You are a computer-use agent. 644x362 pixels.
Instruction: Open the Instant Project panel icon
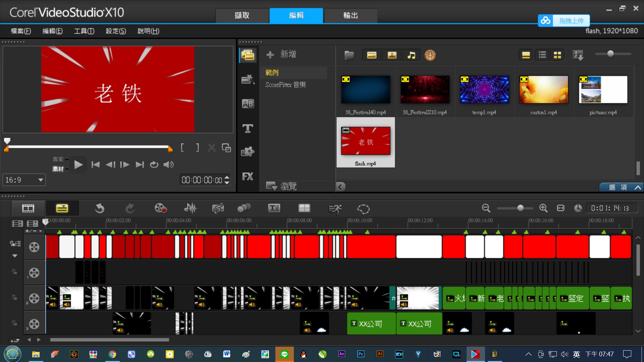pyautogui.click(x=248, y=79)
